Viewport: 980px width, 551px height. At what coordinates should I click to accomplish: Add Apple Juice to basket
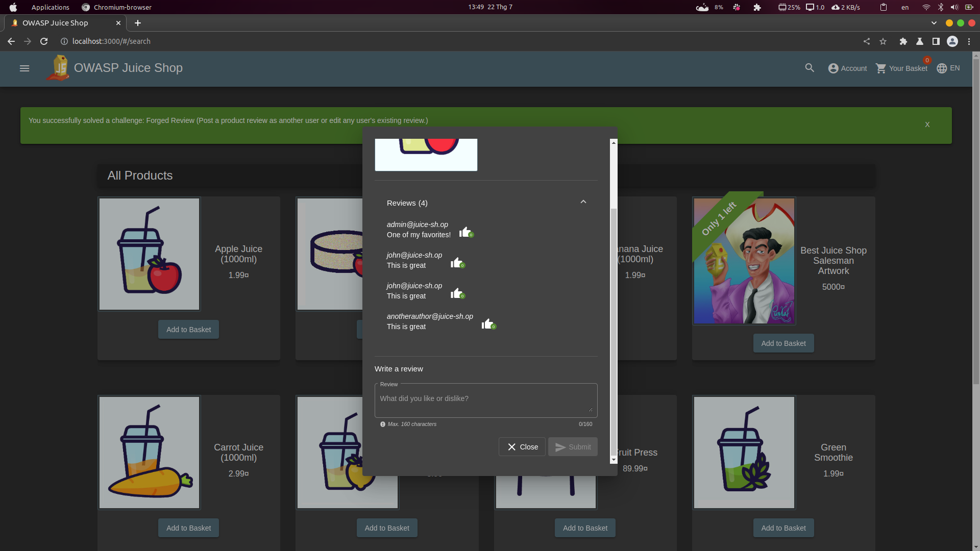click(188, 330)
